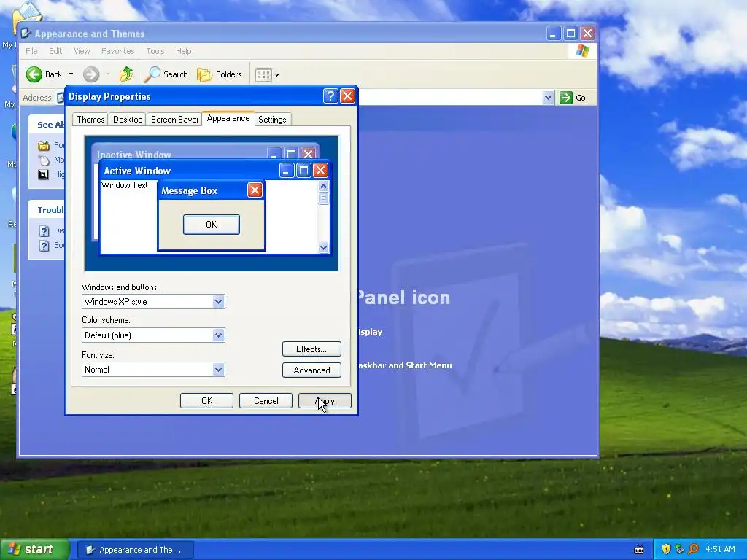Click the Advanced button
Viewport: 747px width, 560px height.
coord(311,370)
